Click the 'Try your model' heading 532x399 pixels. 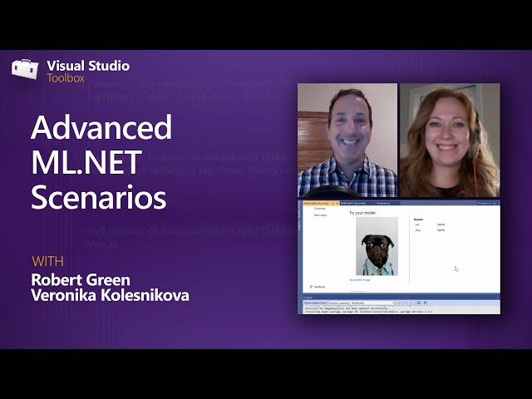[362, 213]
